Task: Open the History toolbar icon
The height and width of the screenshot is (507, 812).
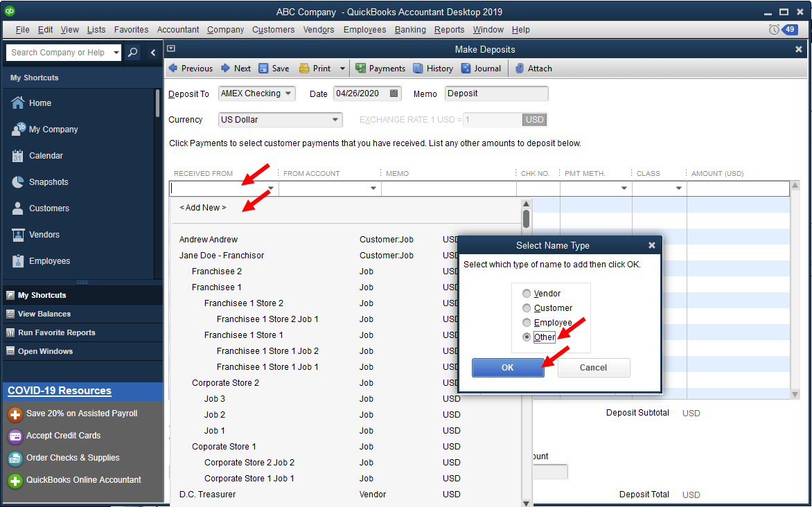Action: pos(418,69)
